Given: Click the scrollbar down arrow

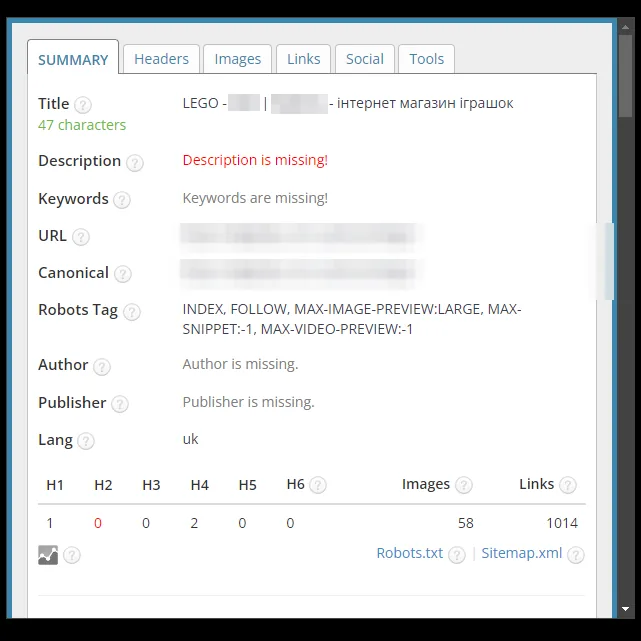Looking at the screenshot, I should click(x=625, y=609).
